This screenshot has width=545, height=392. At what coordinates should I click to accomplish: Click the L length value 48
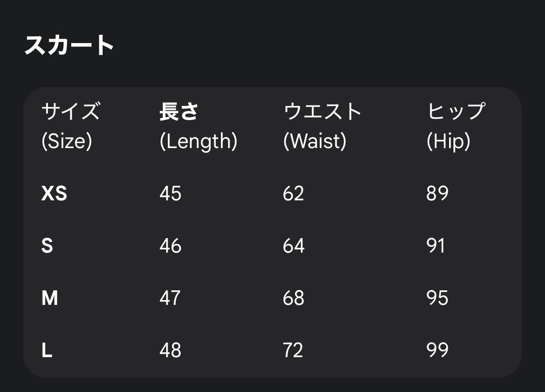[x=171, y=350]
